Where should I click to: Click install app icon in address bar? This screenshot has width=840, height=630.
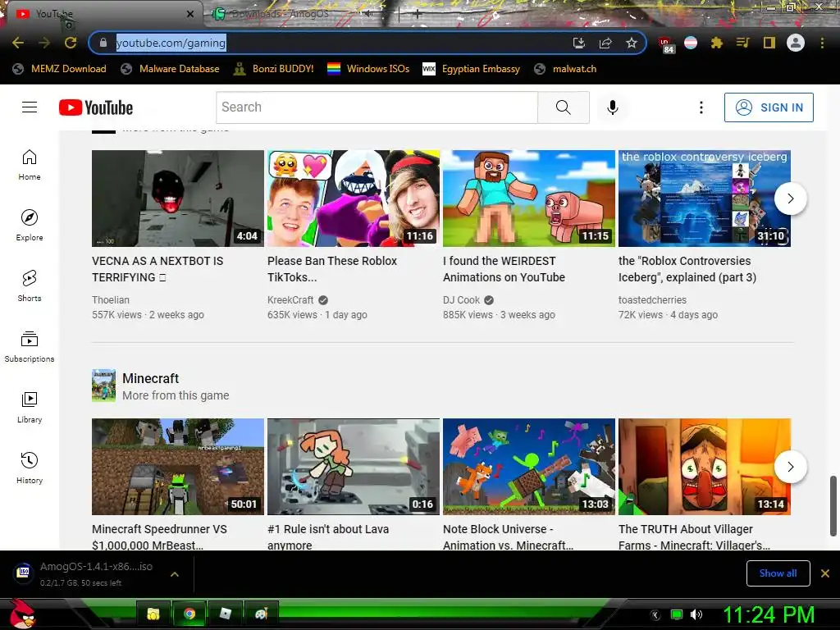pyautogui.click(x=579, y=43)
